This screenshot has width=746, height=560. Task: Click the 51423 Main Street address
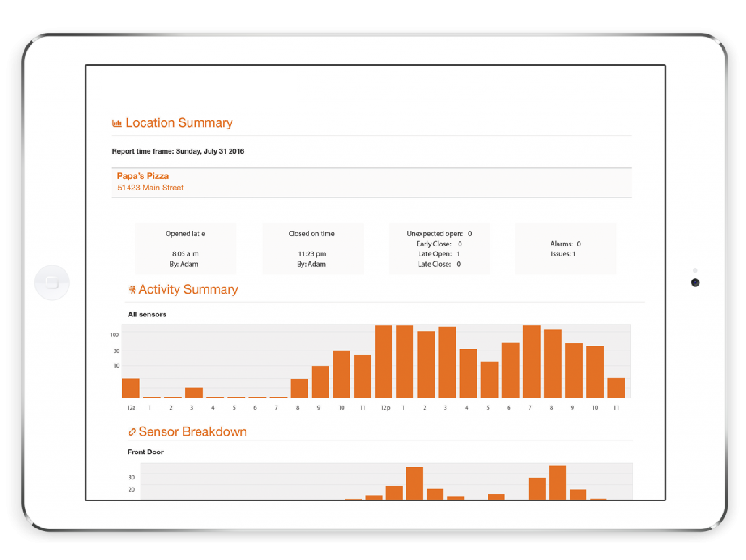[150, 188]
